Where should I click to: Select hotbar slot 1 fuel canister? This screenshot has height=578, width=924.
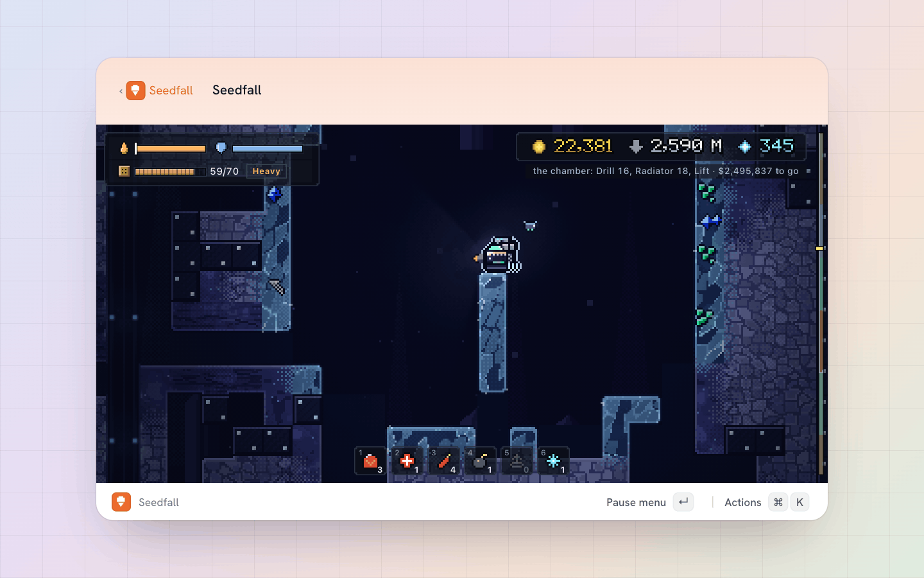370,460
